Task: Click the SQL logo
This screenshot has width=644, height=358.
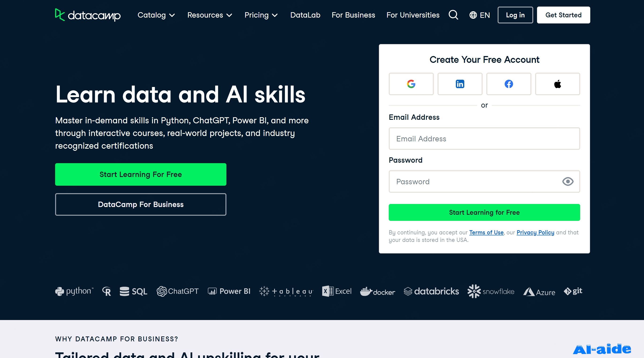Action: click(x=133, y=291)
